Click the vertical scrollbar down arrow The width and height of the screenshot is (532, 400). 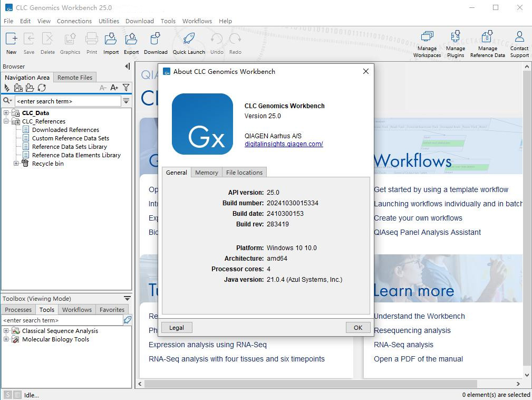pyautogui.click(x=527, y=375)
